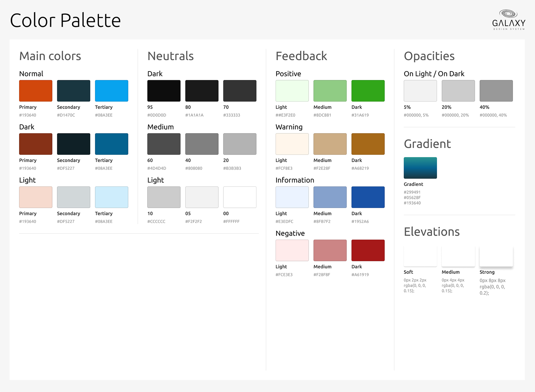Choose the Positive Dark green swatch

click(x=368, y=91)
